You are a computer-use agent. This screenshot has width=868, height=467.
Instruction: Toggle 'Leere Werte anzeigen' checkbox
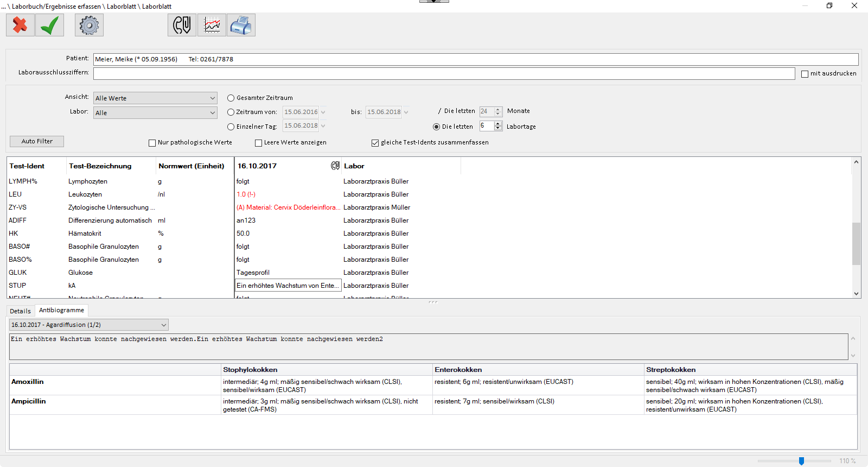coord(258,143)
